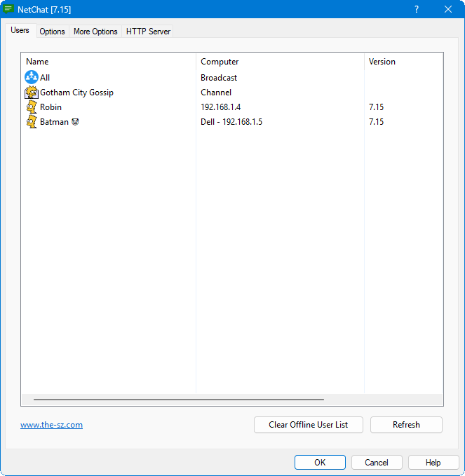
Task: Refresh the user list
Action: pyautogui.click(x=406, y=425)
